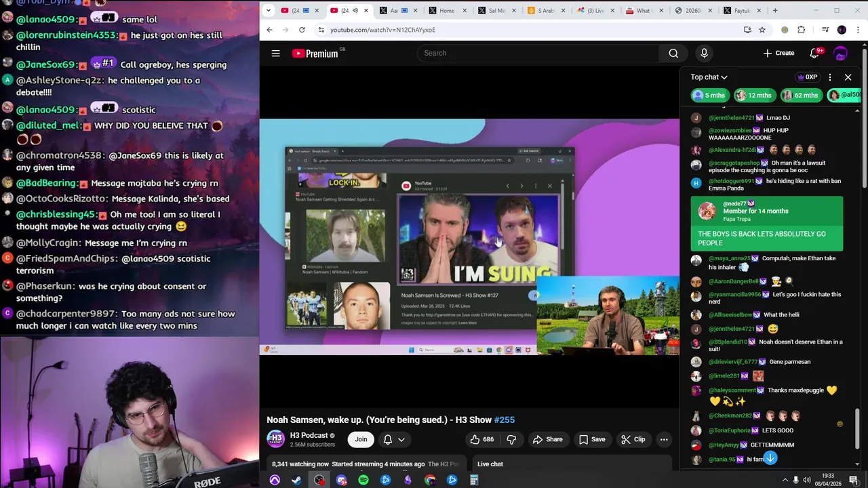The width and height of the screenshot is (868, 488).
Task: Switch to the first YouTube browser tab
Action: point(298,10)
